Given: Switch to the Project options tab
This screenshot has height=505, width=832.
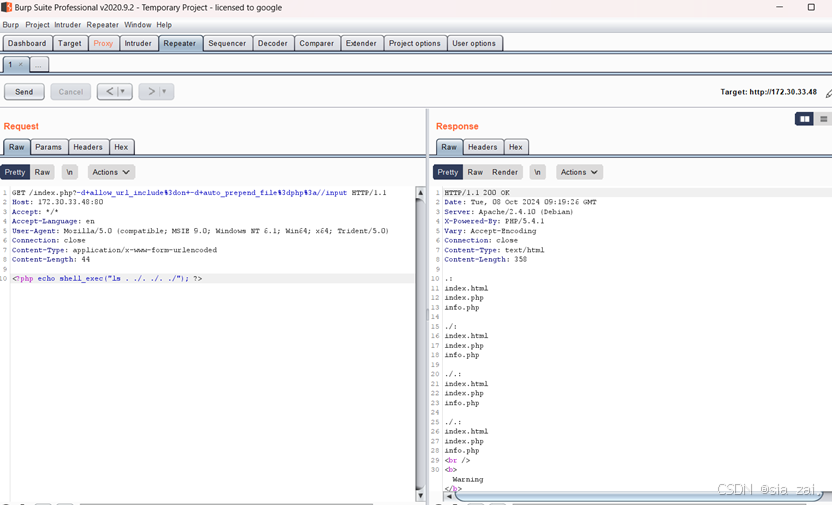Looking at the screenshot, I should click(x=414, y=43).
